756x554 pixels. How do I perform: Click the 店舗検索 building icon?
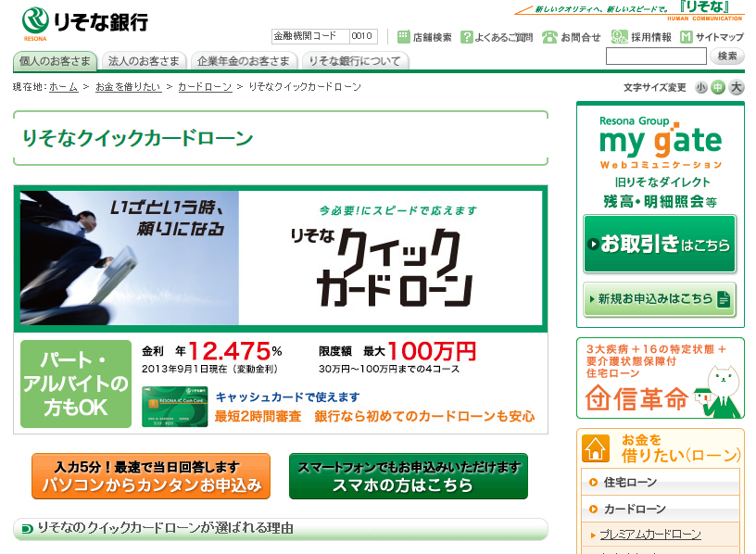coord(404,37)
